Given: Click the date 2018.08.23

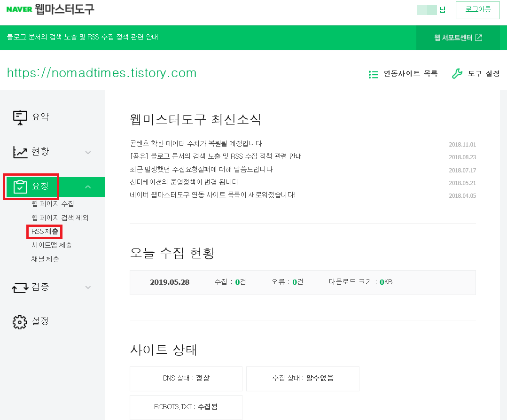Looking at the screenshot, I should click(462, 157).
